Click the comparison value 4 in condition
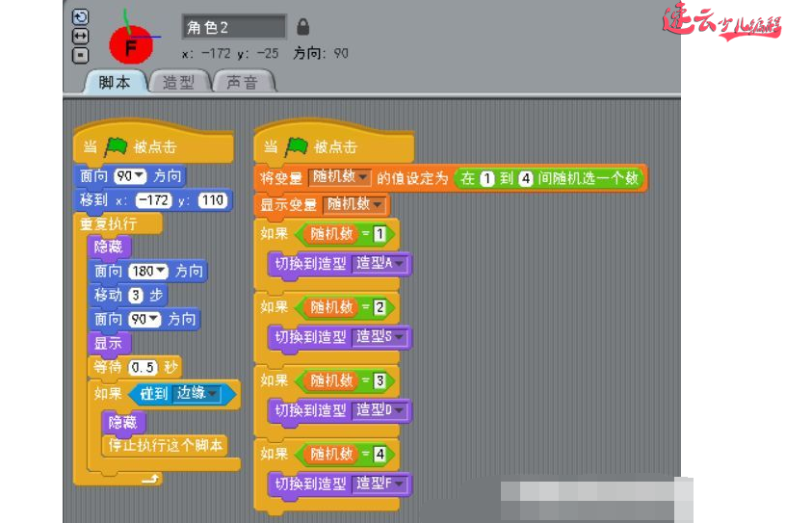Image resolution: width=812 pixels, height=523 pixels. [x=380, y=455]
